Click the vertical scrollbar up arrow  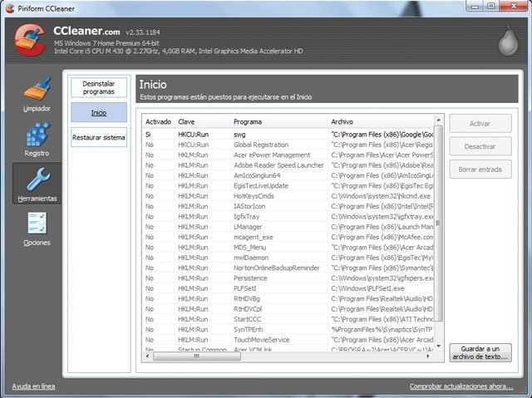tap(438, 120)
